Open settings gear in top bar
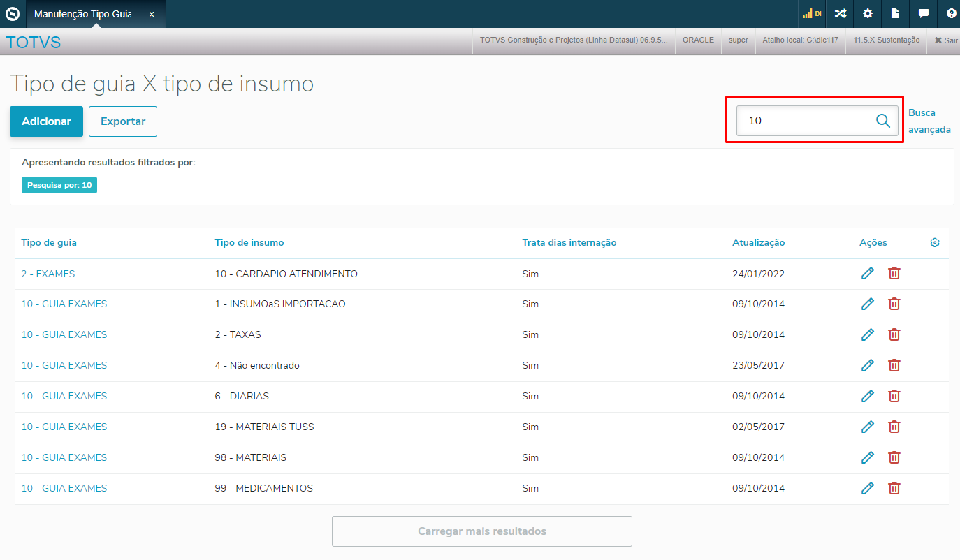960x560 pixels. coord(868,13)
